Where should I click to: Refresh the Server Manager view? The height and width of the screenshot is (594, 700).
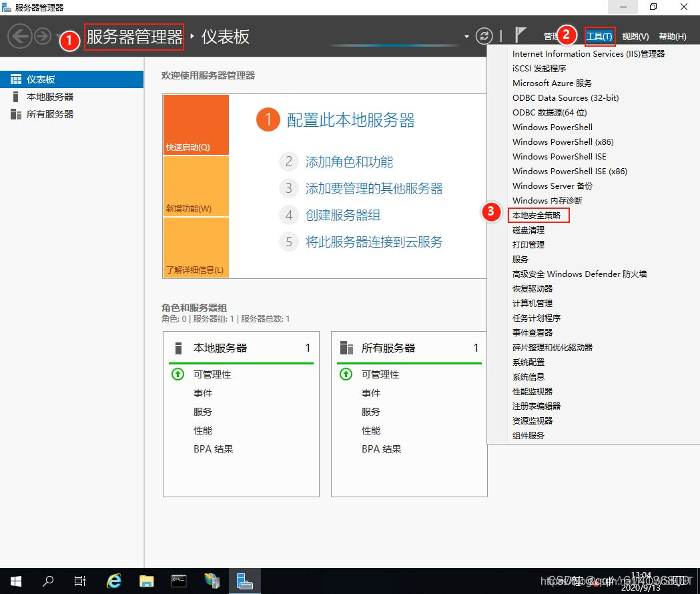pos(484,37)
